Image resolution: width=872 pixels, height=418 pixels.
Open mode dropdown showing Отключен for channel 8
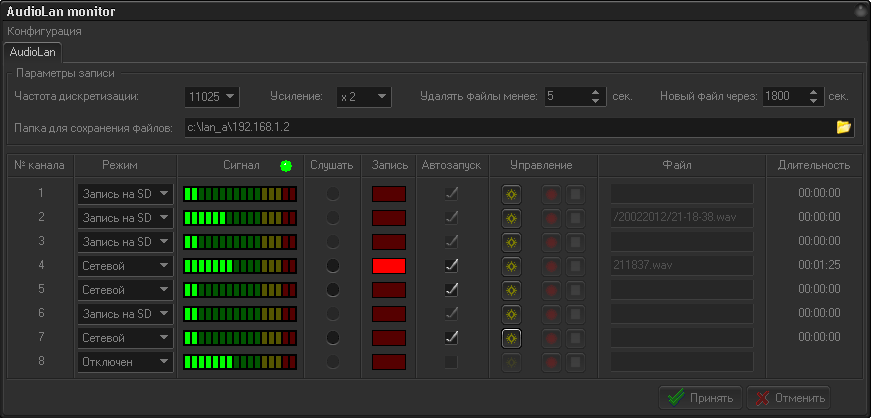pyautogui.click(x=125, y=362)
